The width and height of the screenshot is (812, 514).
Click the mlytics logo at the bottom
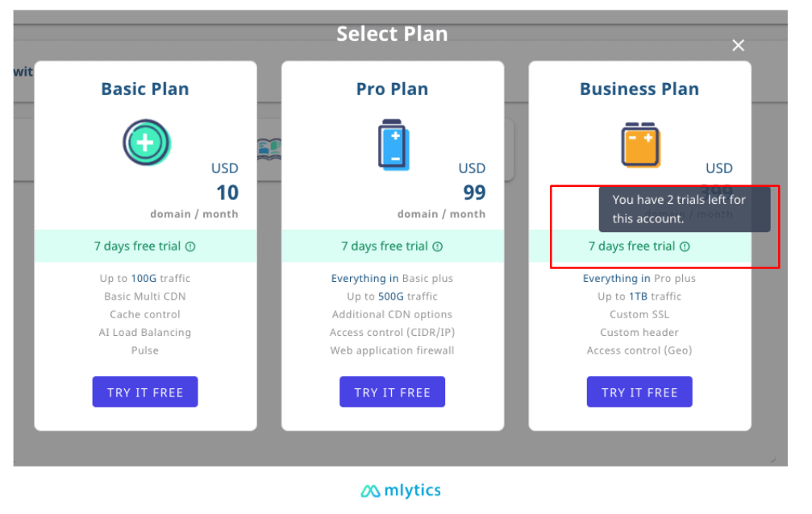[x=401, y=490]
